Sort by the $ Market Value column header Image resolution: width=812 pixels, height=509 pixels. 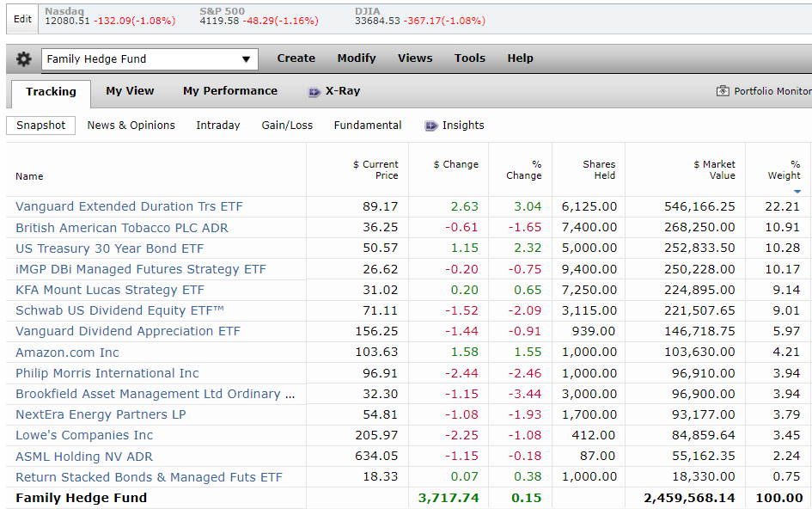point(714,170)
